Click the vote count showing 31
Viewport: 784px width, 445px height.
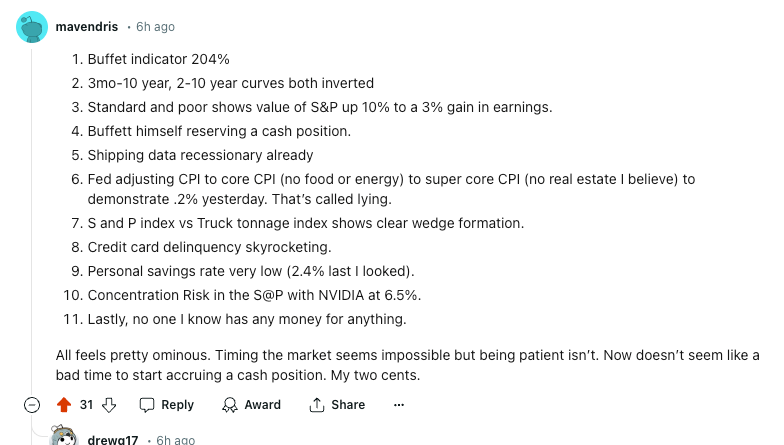[87, 405]
